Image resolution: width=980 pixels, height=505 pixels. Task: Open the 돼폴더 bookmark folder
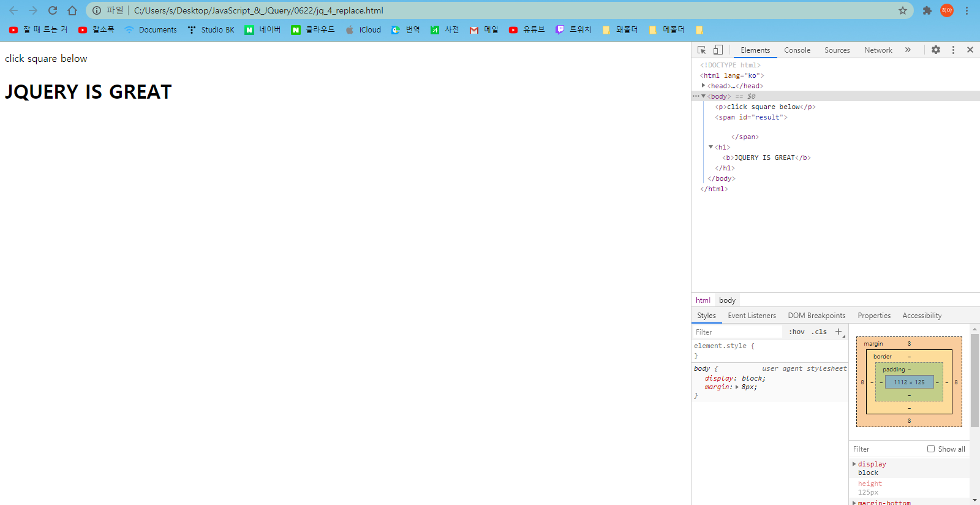[620, 29]
